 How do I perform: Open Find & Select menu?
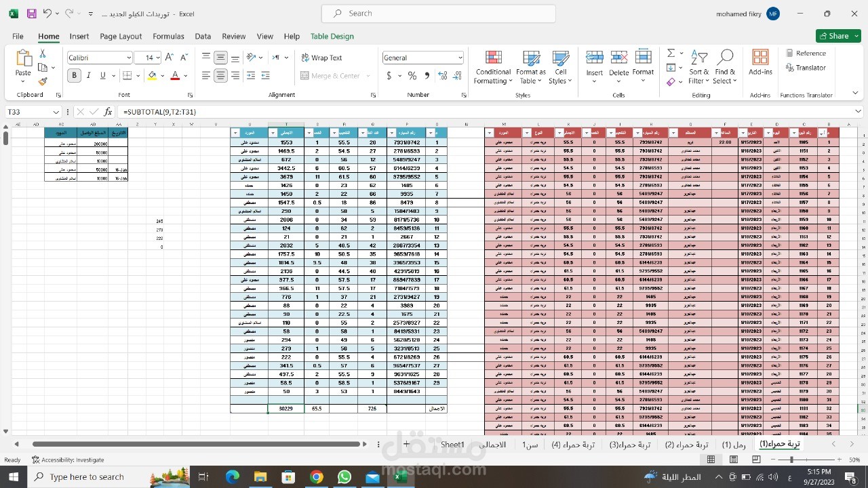[x=725, y=67]
